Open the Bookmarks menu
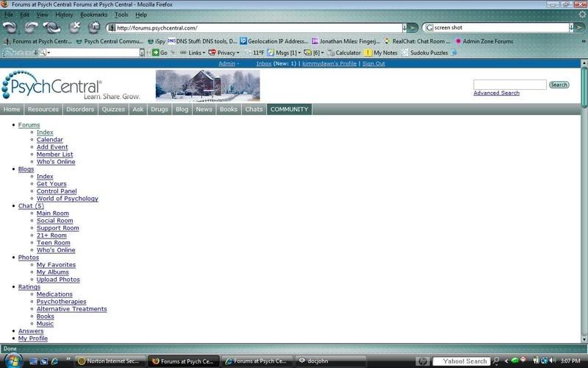The image size is (588, 368). coord(94,15)
